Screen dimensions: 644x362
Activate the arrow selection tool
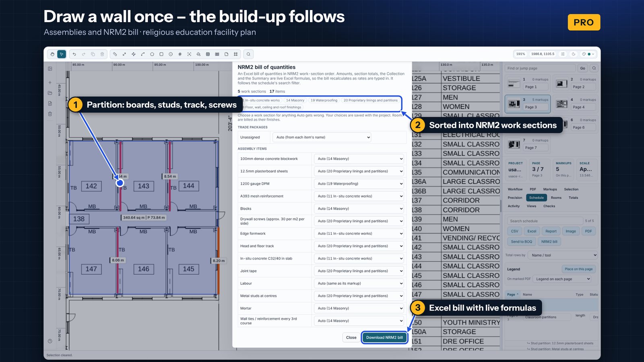click(62, 54)
